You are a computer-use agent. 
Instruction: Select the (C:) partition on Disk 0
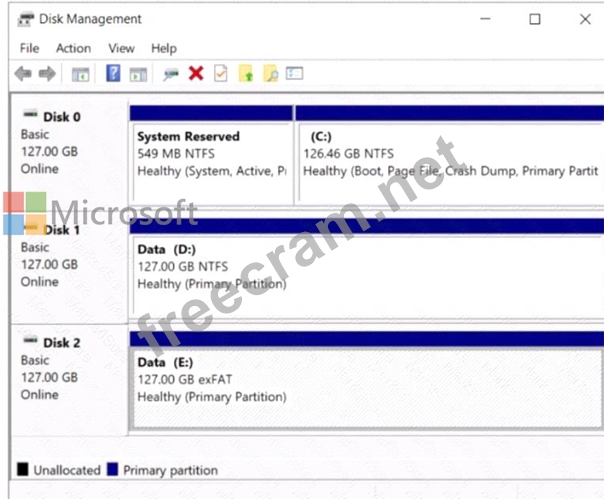pos(448,155)
